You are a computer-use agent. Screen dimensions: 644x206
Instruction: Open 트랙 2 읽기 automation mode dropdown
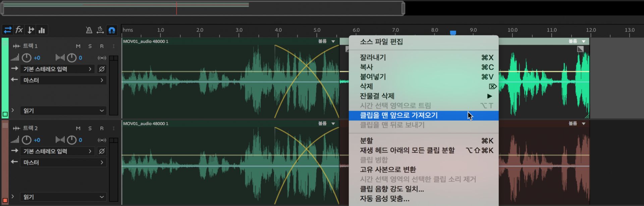coord(63,197)
